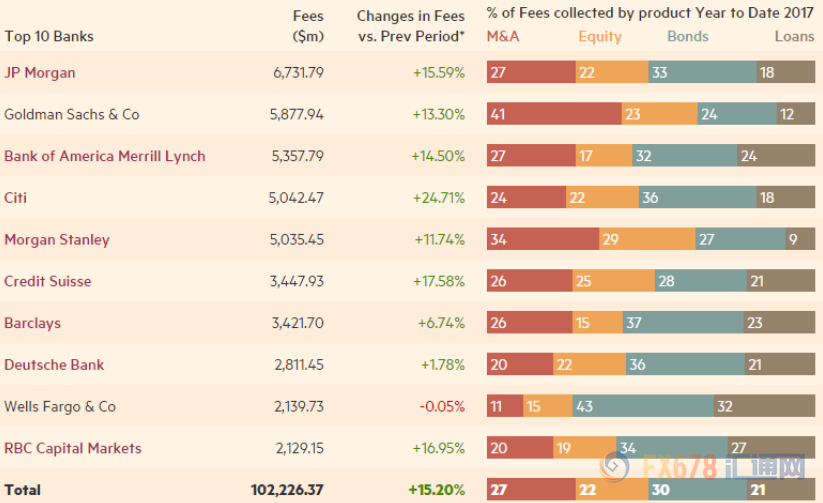
Task: Click the Equity legend label
Action: [600, 37]
